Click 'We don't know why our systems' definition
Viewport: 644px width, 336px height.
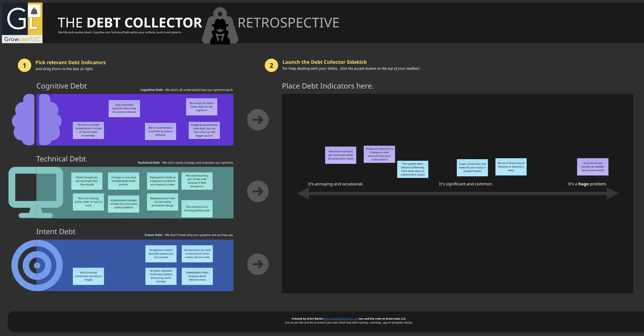click(x=199, y=235)
